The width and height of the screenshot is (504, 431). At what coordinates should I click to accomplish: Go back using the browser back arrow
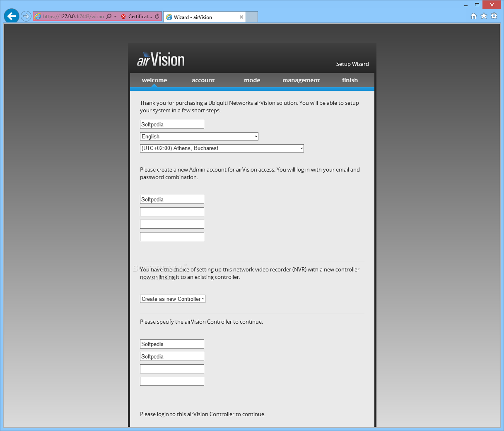[12, 17]
